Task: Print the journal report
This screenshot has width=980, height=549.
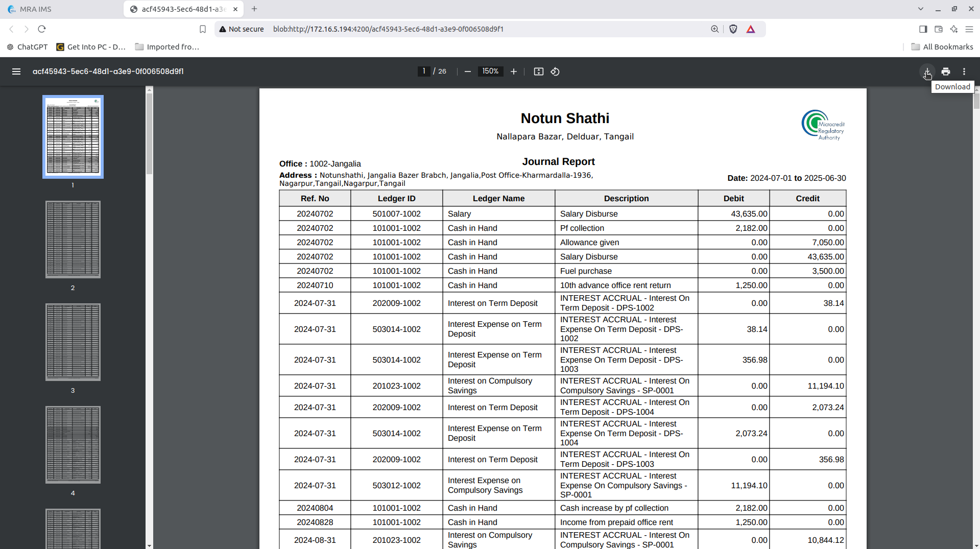Action: coord(946,71)
